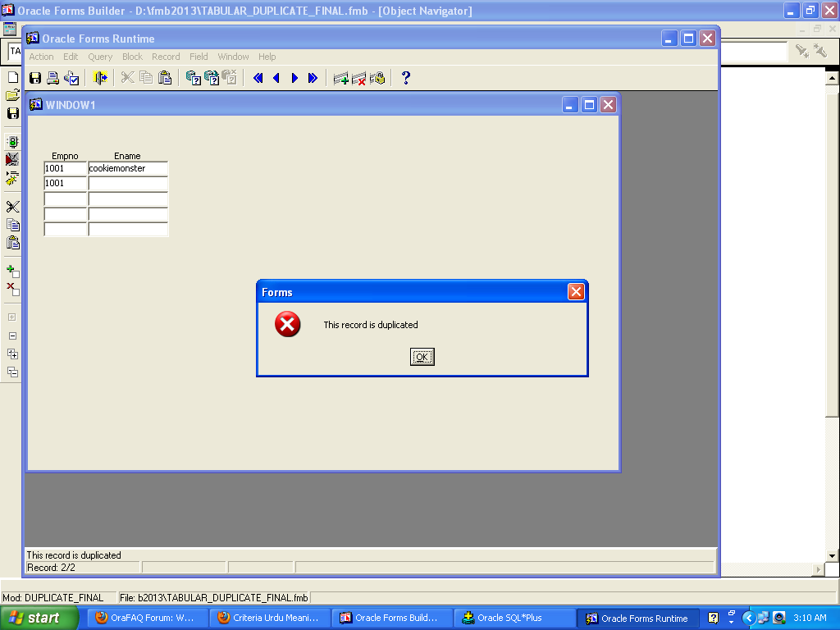Click Cut scissors in Forms Builder sidebar
The height and width of the screenshot is (630, 840).
[x=13, y=207]
